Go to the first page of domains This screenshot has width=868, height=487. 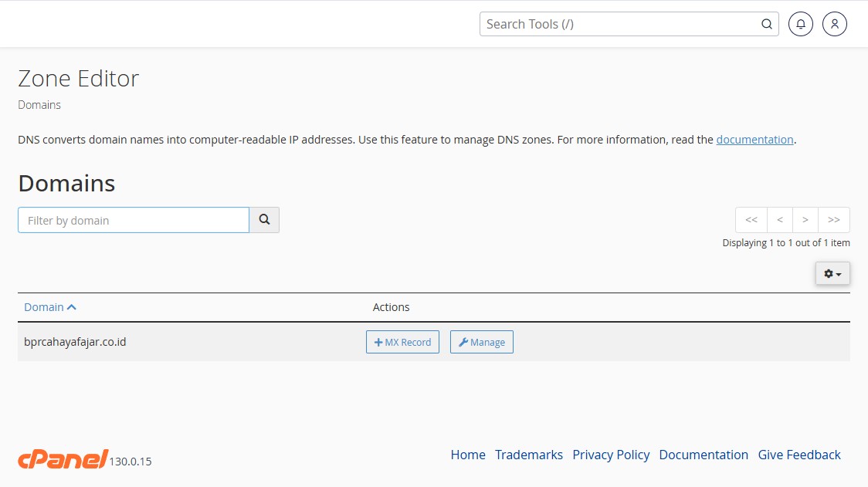pos(751,220)
